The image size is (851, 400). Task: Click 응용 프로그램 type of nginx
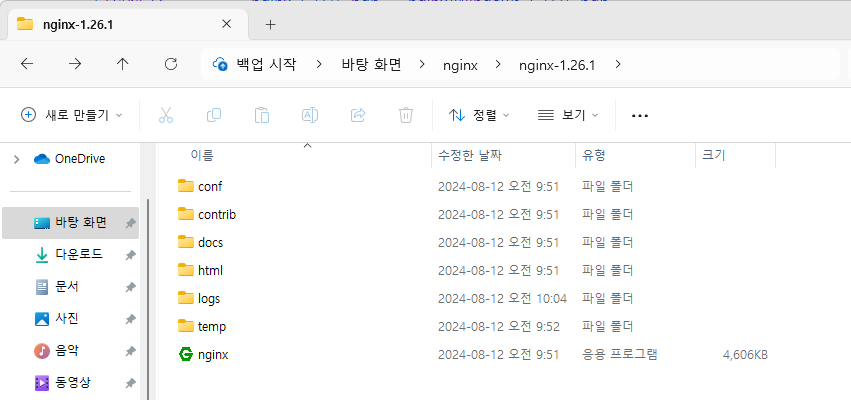pyautogui.click(x=620, y=355)
